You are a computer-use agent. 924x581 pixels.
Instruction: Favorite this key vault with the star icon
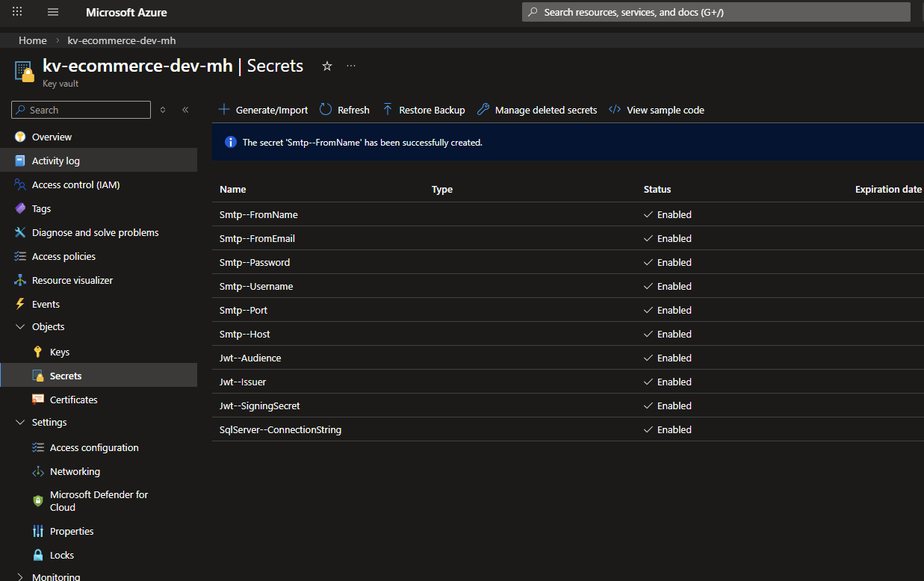point(326,66)
